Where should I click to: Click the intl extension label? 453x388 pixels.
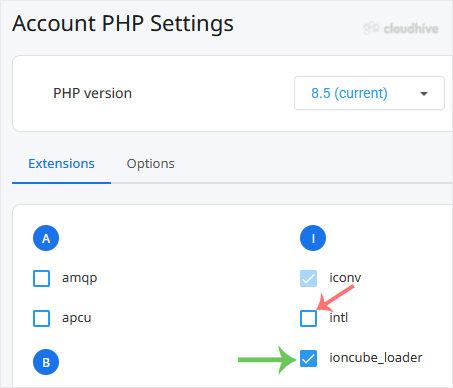(339, 317)
